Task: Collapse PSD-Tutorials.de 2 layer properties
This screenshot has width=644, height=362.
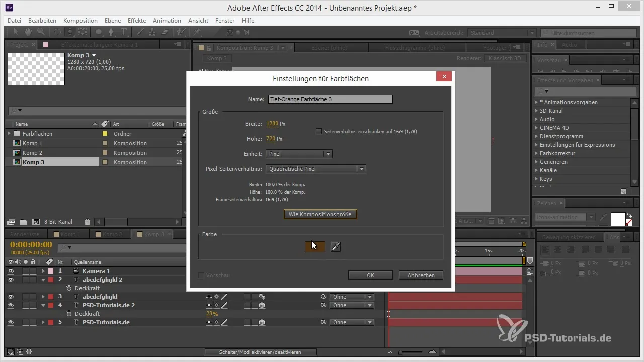Action: click(43, 305)
